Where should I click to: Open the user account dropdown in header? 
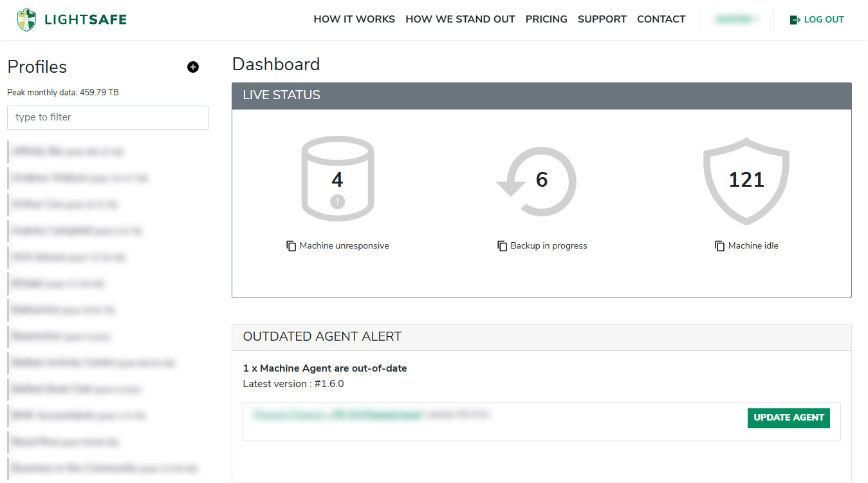click(737, 20)
